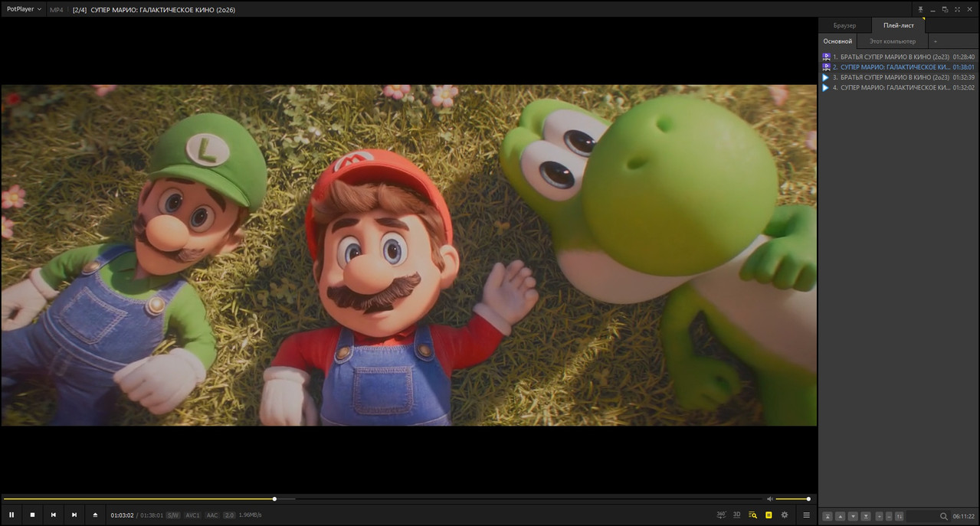Image resolution: width=980 pixels, height=526 pixels.
Task: Move selected playlist item down one
Action: [853, 516]
